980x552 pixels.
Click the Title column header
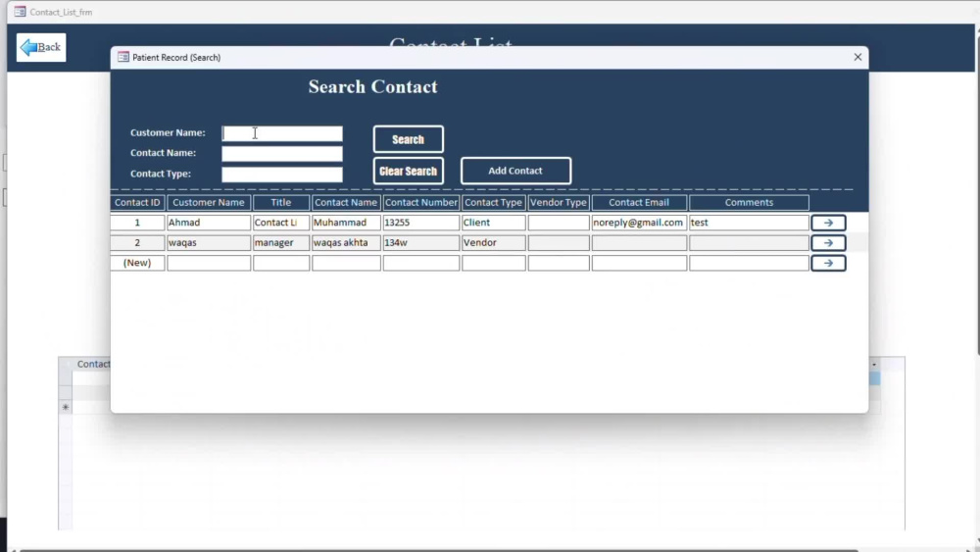click(x=281, y=203)
